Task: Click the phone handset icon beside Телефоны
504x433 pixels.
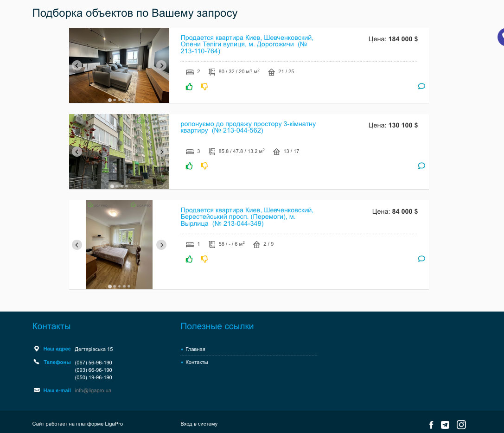Action: coord(36,362)
